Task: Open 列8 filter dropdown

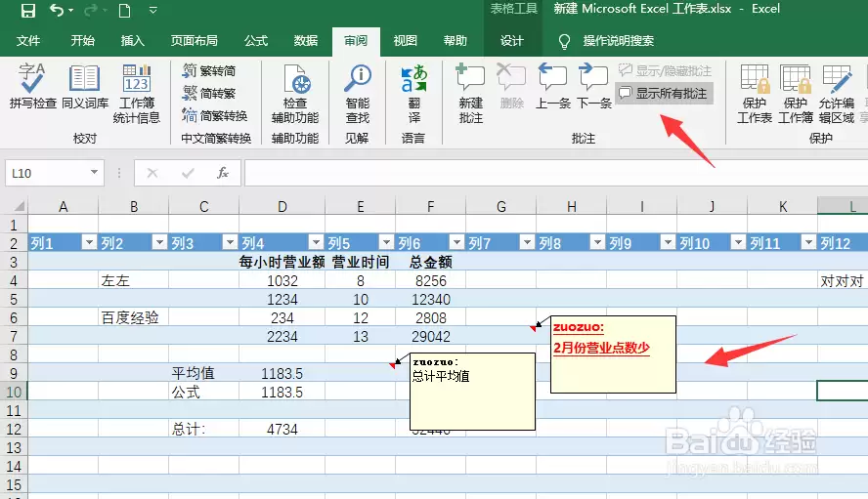Action: (597, 242)
